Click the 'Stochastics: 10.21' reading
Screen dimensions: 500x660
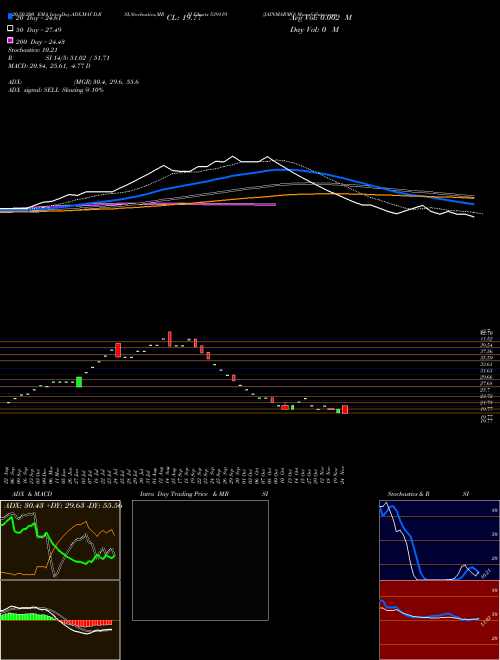click(x=33, y=50)
